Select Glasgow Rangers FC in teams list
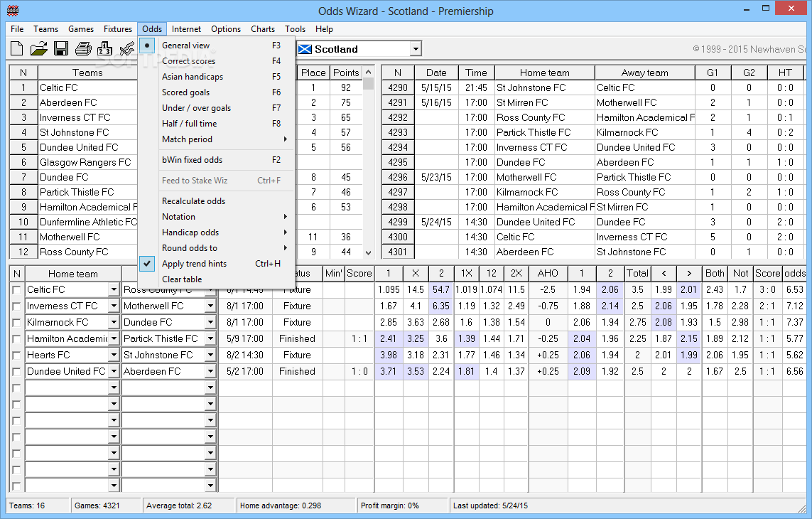The width and height of the screenshot is (812, 519). pyautogui.click(x=87, y=162)
